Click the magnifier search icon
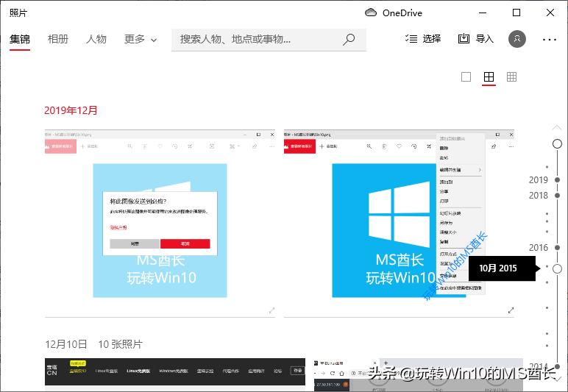This screenshot has width=568, height=392. tap(349, 39)
